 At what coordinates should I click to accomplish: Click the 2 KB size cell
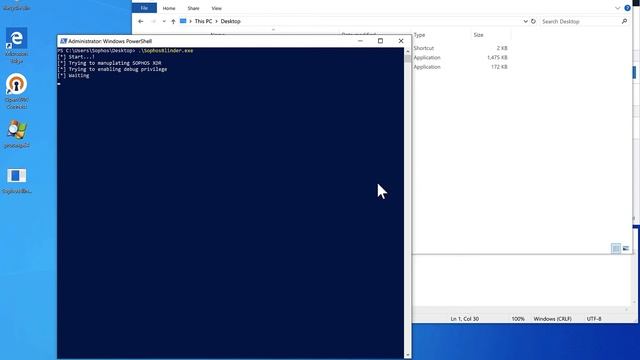502,48
